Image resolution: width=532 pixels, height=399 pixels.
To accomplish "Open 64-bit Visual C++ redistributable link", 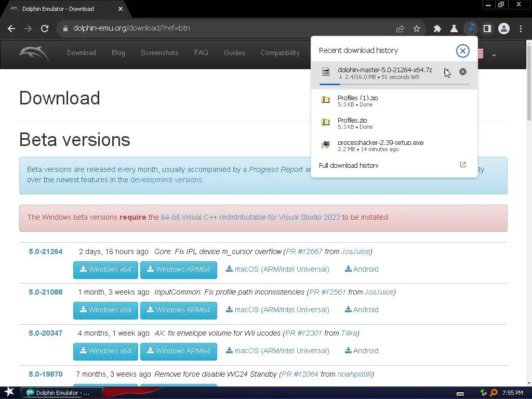I will click(x=250, y=217).
